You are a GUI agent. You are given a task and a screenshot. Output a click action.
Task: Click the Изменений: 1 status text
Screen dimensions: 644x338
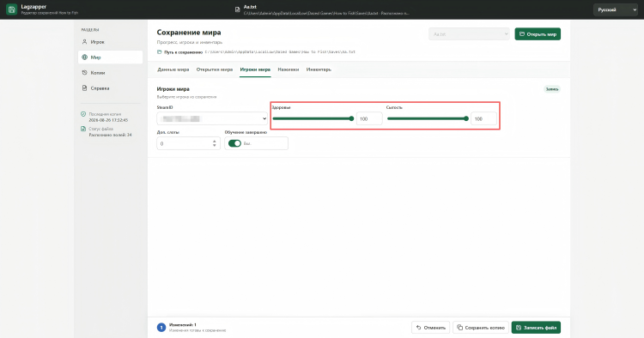pyautogui.click(x=183, y=325)
